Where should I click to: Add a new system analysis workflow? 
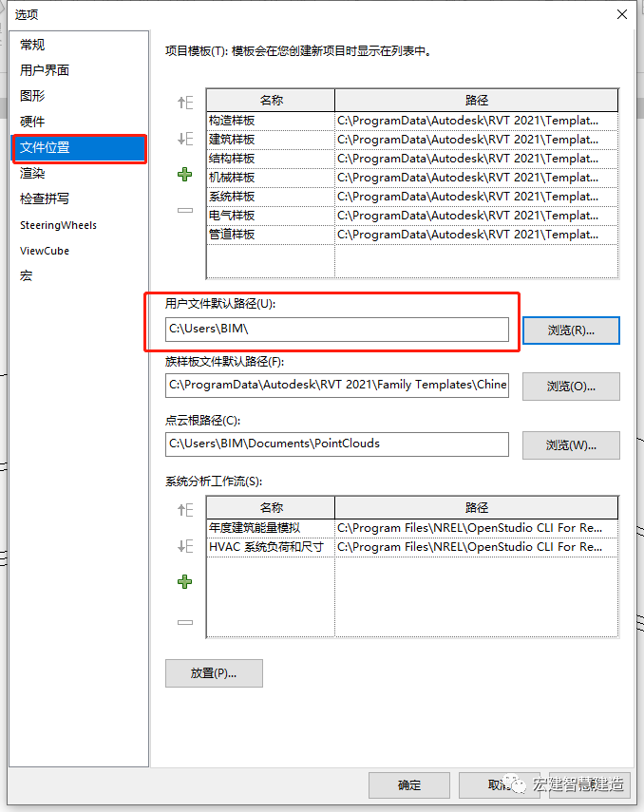click(184, 581)
